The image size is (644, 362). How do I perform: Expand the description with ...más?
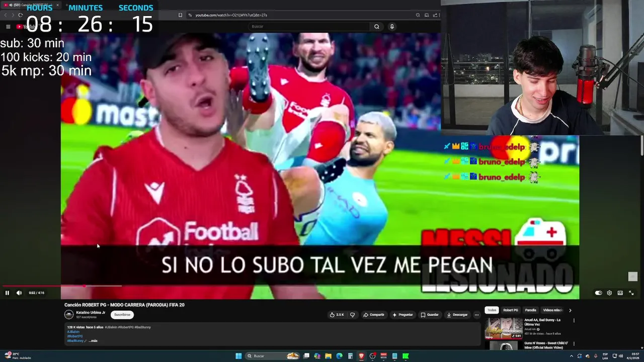93,341
